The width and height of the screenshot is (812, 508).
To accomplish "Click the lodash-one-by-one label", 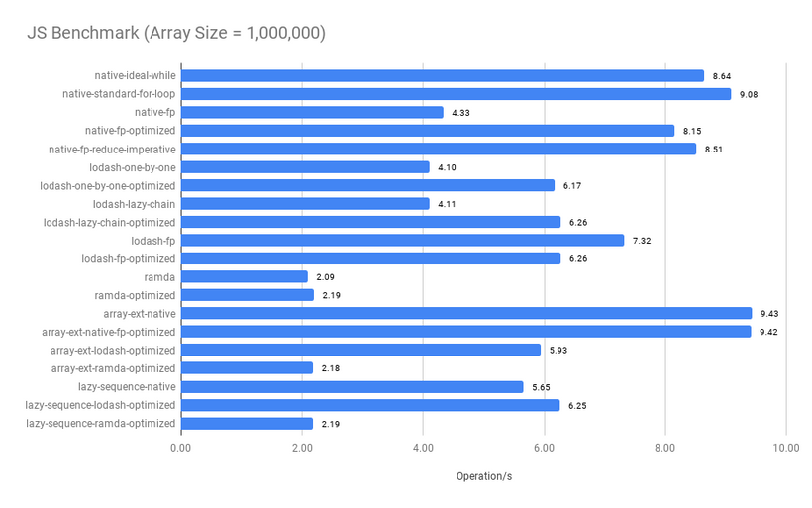I will coord(132,167).
